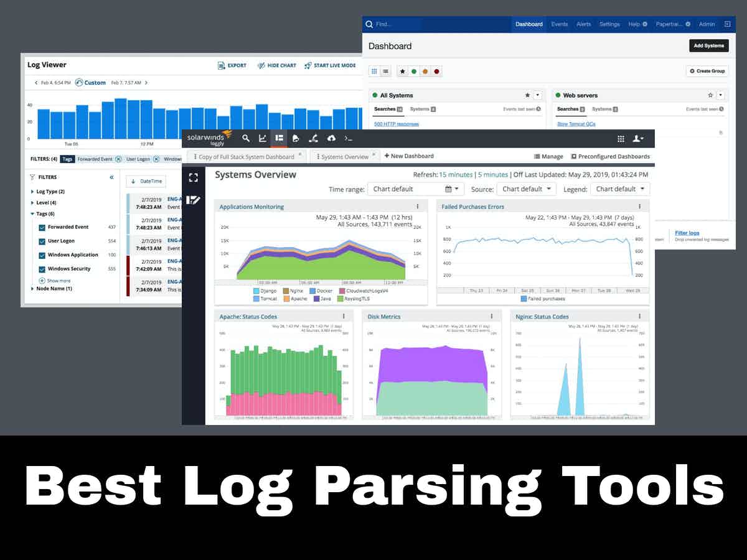Image resolution: width=747 pixels, height=560 pixels.
Task: Click the Dashboards icon in the Loggly toolbar
Action: click(x=279, y=138)
